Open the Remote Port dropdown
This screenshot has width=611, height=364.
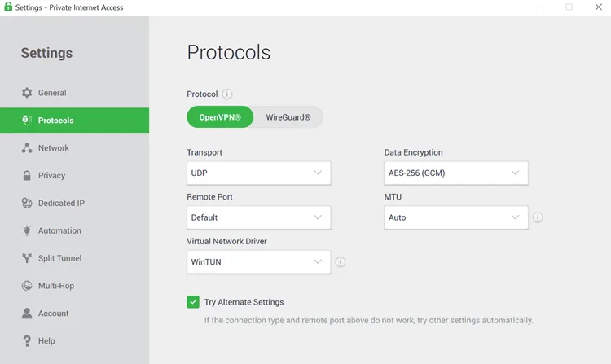pyautogui.click(x=258, y=217)
